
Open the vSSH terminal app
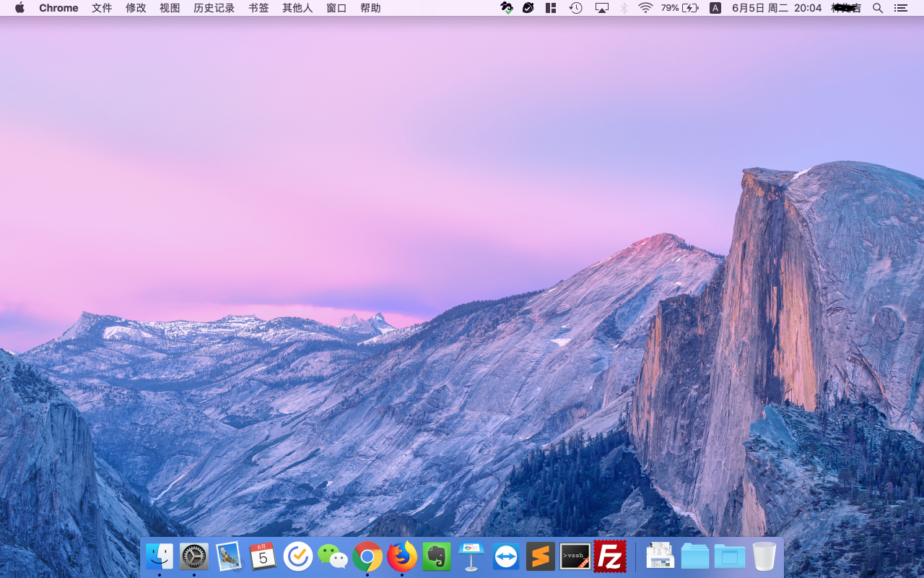click(x=575, y=556)
